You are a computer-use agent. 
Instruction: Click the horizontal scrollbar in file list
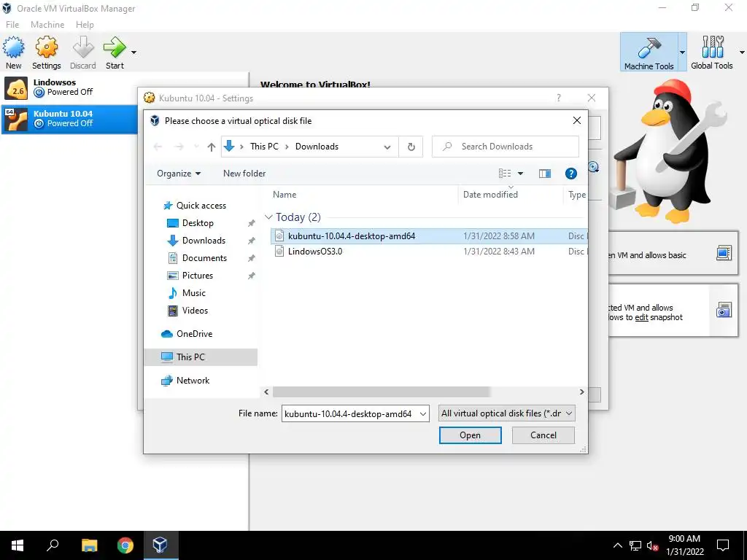(x=381, y=392)
